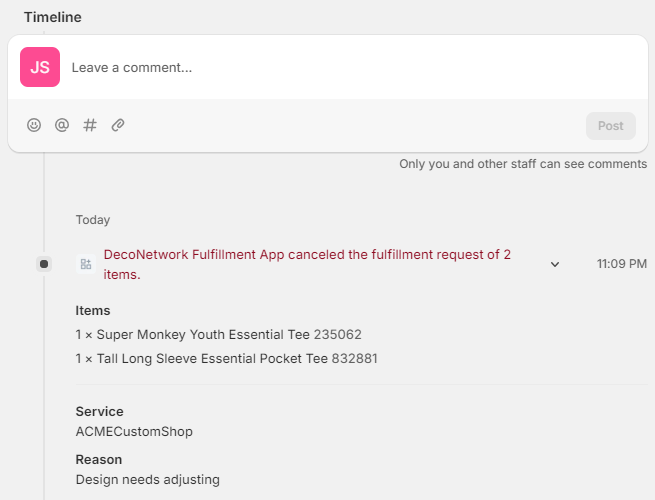Select Tall Long Sleeve Essential Pocket Tee item
Screen dimensions: 655x500
226,358
